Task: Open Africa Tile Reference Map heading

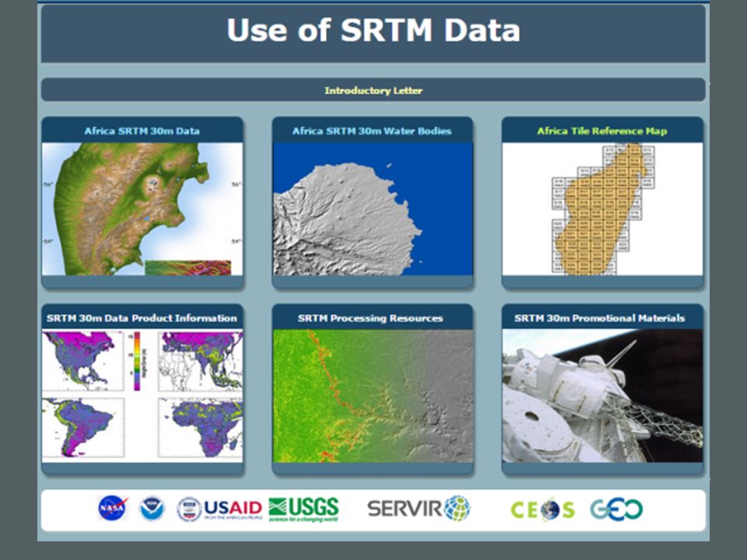Action: [601, 131]
